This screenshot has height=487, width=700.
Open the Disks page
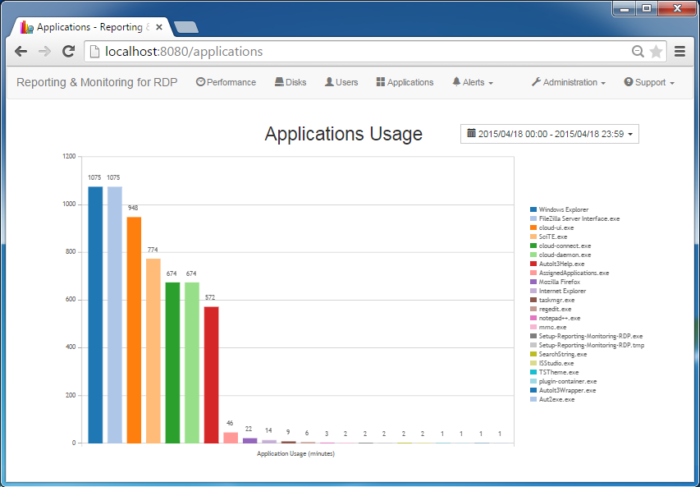[x=290, y=82]
